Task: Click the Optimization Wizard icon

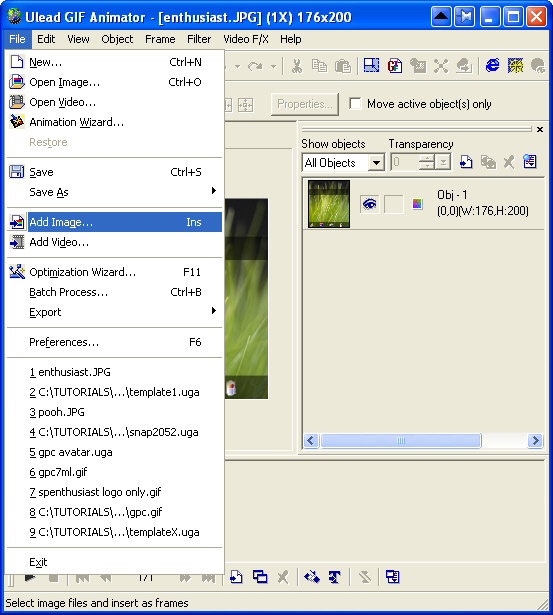Action: coord(16,272)
